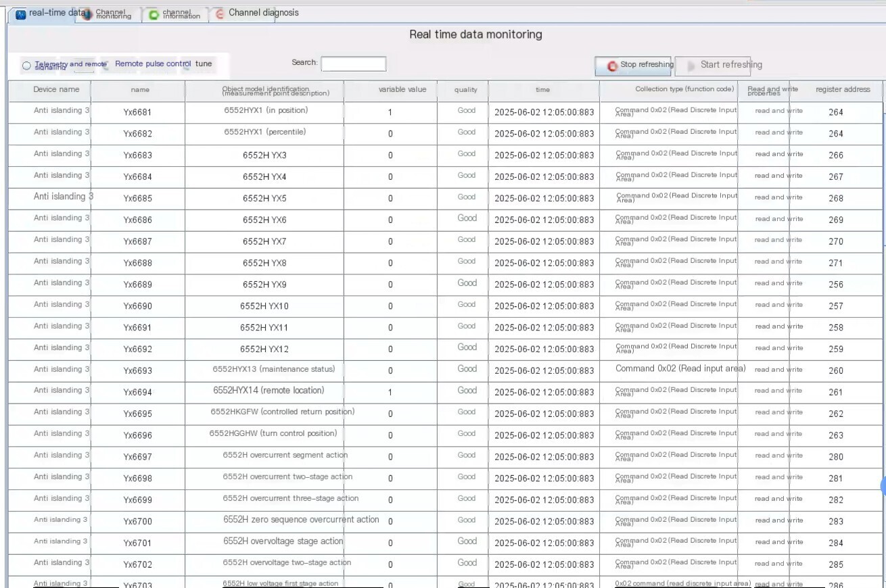Sort by the register address column header
886x588 pixels.
(x=843, y=90)
